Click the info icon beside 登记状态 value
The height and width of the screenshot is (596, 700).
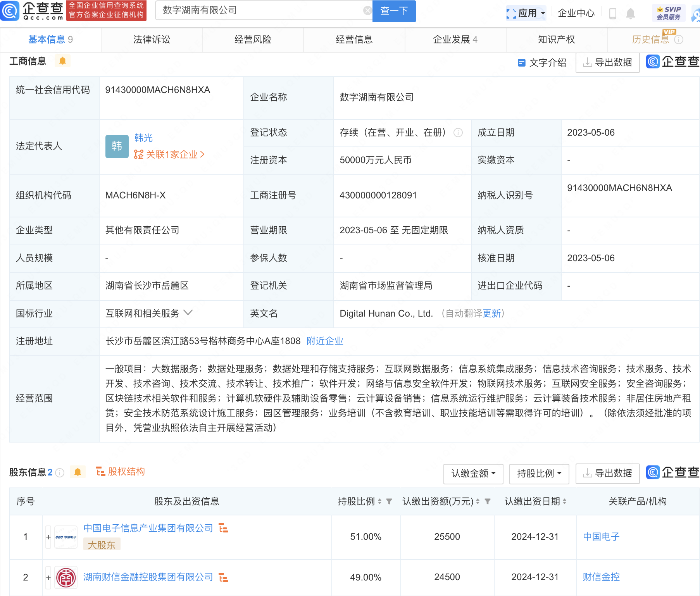(x=458, y=133)
